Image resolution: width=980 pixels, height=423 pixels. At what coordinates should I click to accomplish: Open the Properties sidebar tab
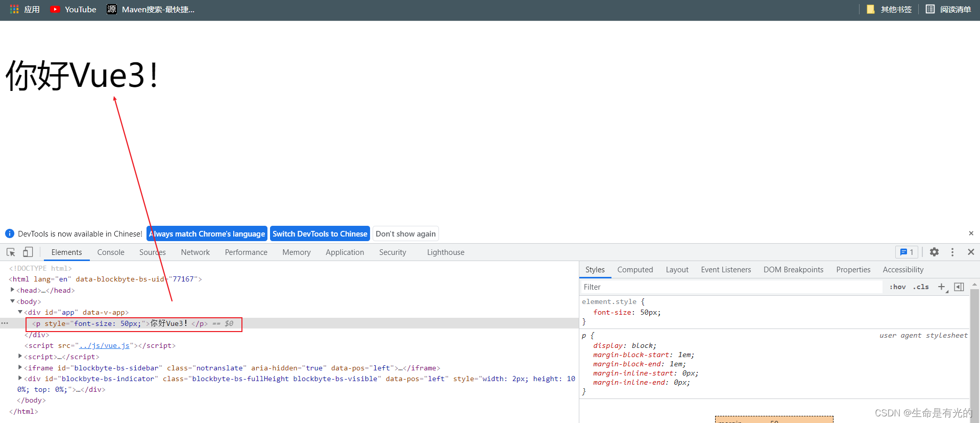(853, 270)
